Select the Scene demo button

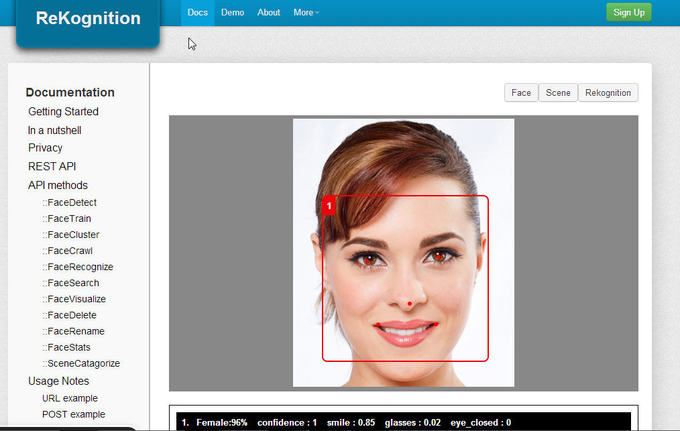pos(558,93)
